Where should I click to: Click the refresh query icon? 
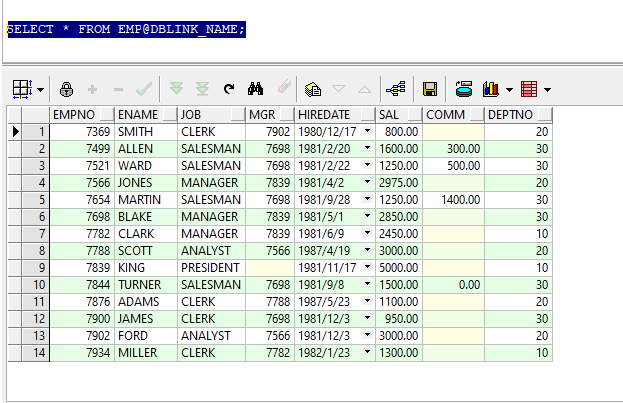point(229,89)
